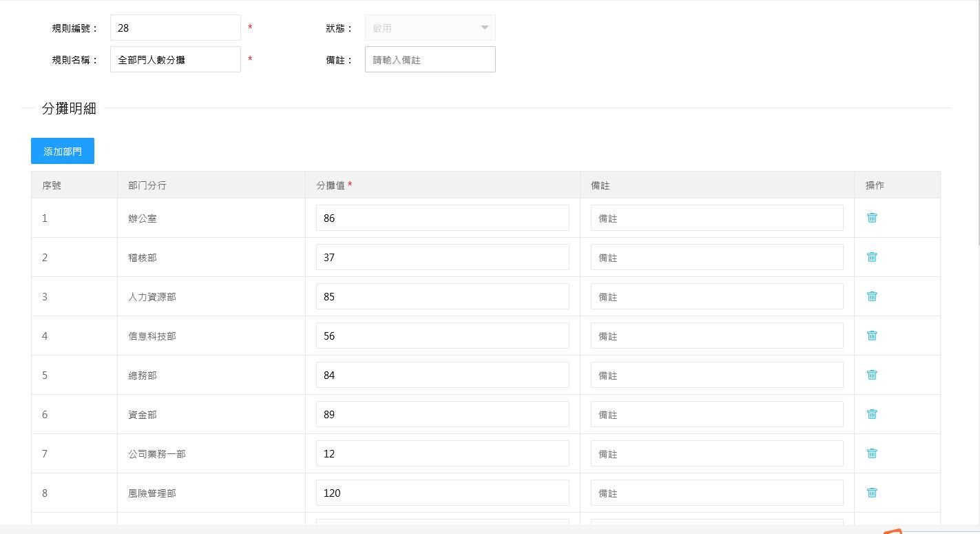
Task: Click the 分攤明細 section heading
Action: click(69, 108)
